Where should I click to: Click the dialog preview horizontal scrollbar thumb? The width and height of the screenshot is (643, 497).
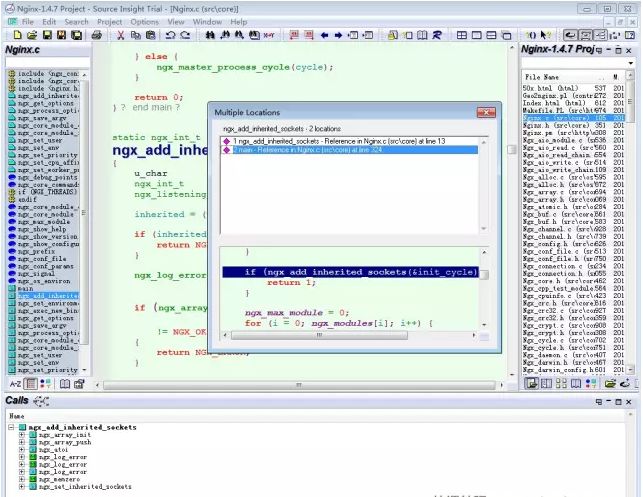[x=319, y=335]
